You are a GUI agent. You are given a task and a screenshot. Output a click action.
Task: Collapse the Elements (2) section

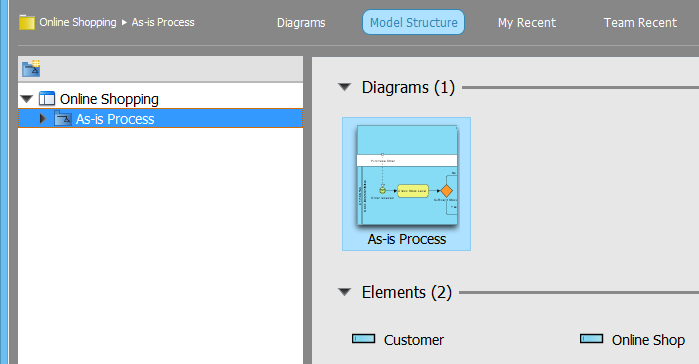click(345, 292)
